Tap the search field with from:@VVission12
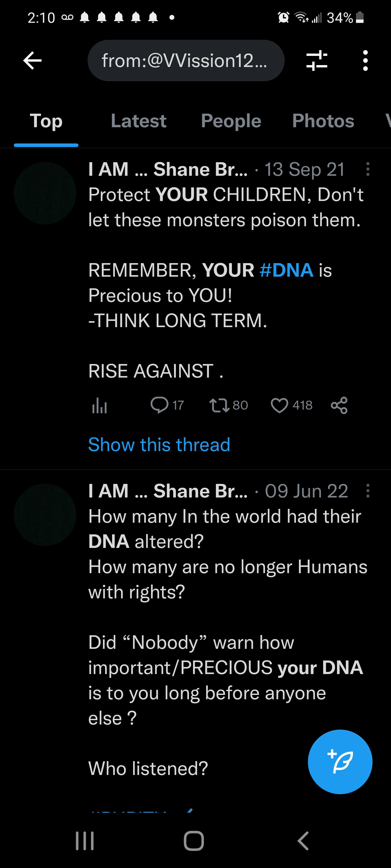The height and width of the screenshot is (868, 391). click(x=186, y=61)
